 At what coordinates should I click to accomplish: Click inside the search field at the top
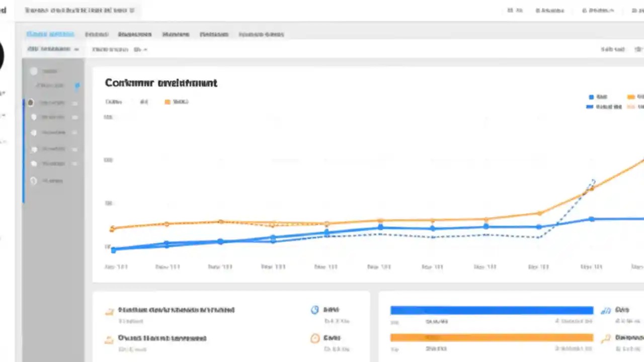(78, 10)
